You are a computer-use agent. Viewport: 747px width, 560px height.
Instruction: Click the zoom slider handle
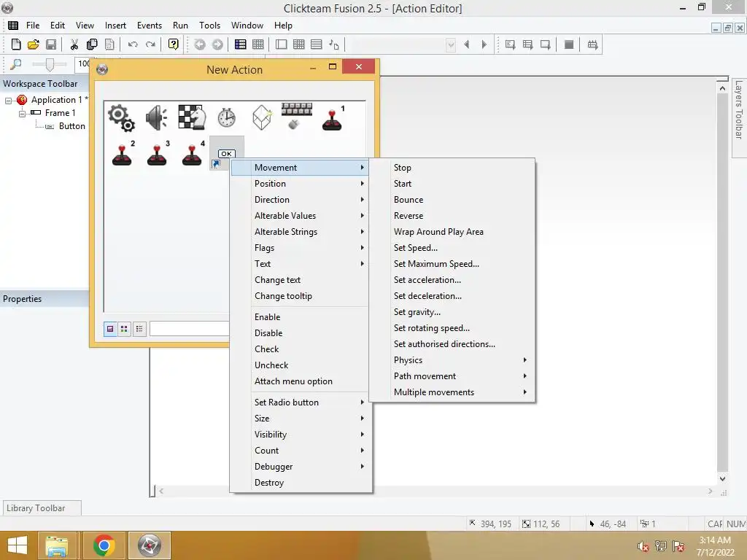[50, 64]
